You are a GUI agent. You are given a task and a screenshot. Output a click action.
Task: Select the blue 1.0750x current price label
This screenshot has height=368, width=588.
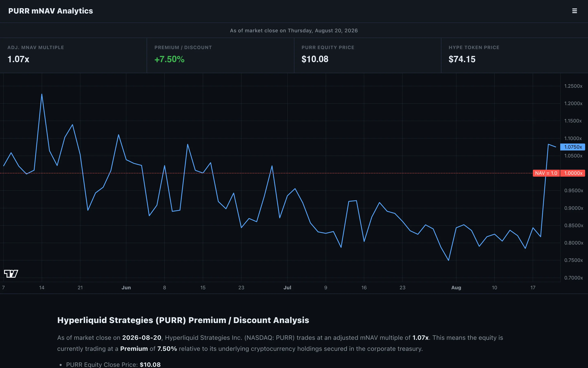(x=573, y=147)
